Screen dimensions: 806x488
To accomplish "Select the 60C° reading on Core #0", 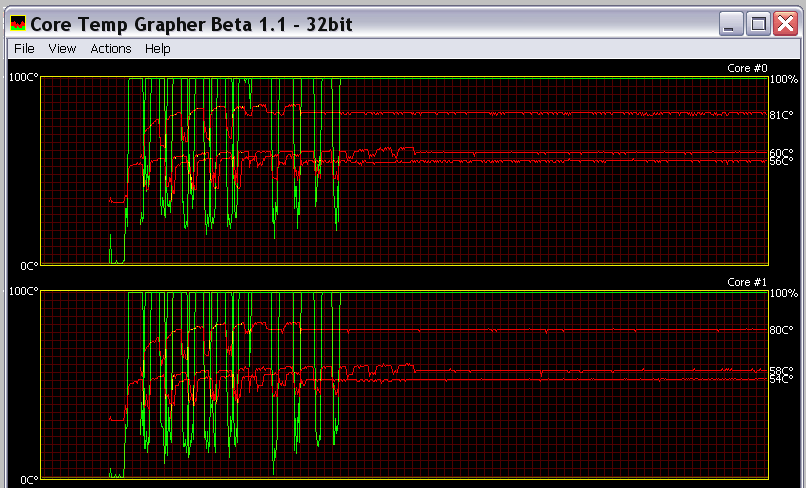I will pyautogui.click(x=781, y=153).
